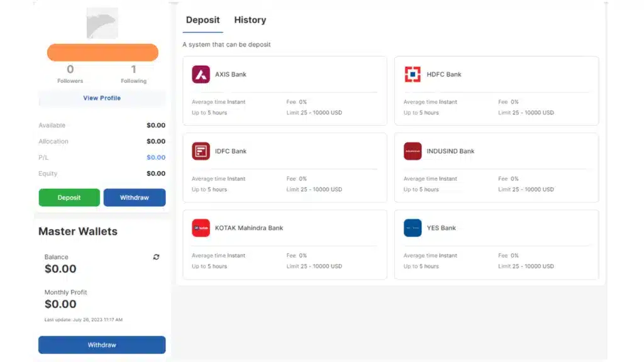Click the Withdraw button under Master Wallets

point(102,345)
